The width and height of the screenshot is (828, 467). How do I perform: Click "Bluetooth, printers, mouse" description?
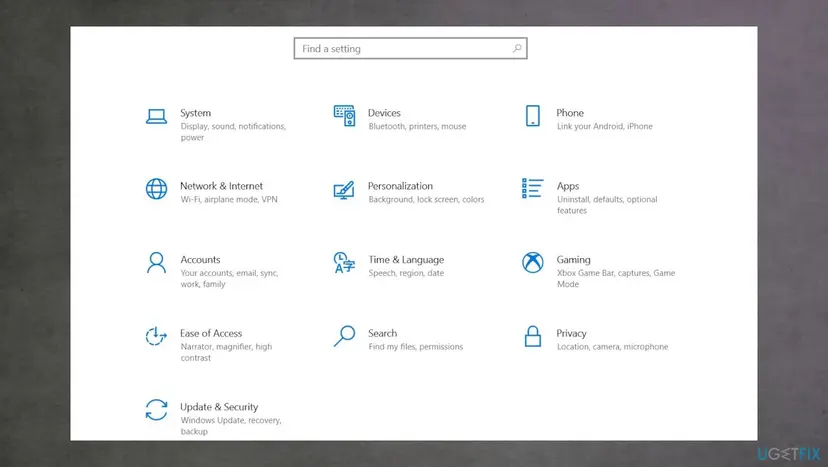coord(417,126)
